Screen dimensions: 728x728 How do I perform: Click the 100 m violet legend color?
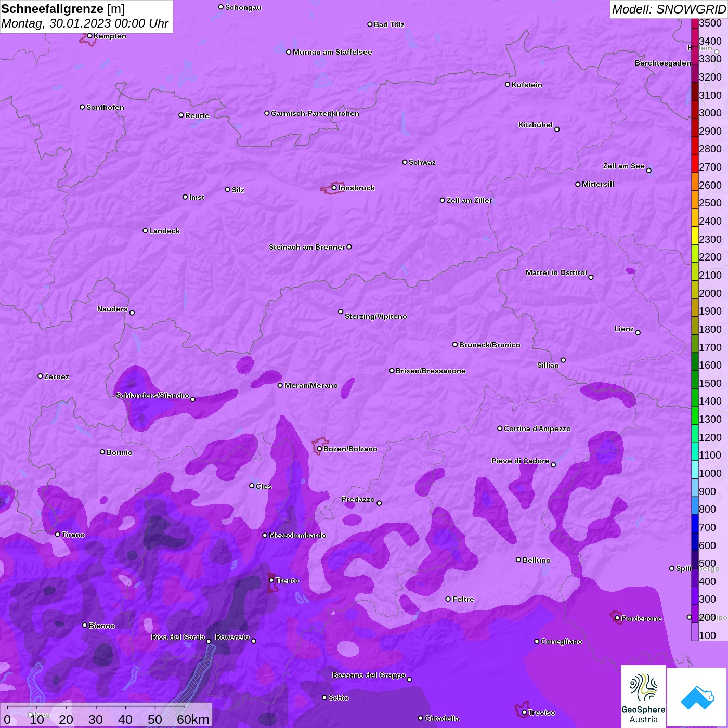click(x=695, y=632)
